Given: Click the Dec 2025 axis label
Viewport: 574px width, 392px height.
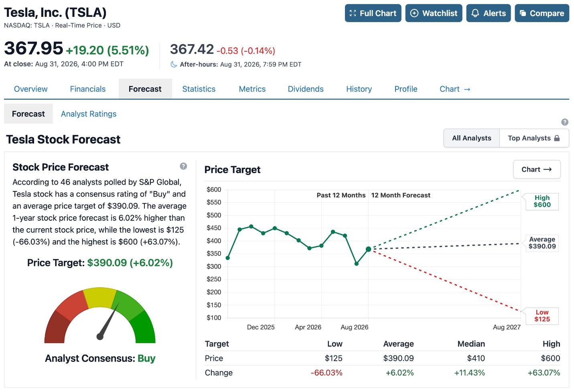Looking at the screenshot, I should tap(261, 327).
